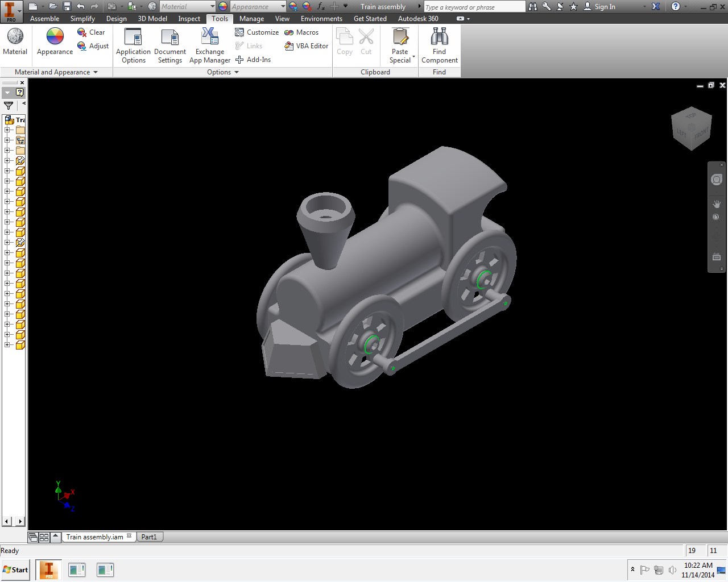Screen dimensions: 728x582
Task: Click Adjust appearance tool
Action: (93, 46)
